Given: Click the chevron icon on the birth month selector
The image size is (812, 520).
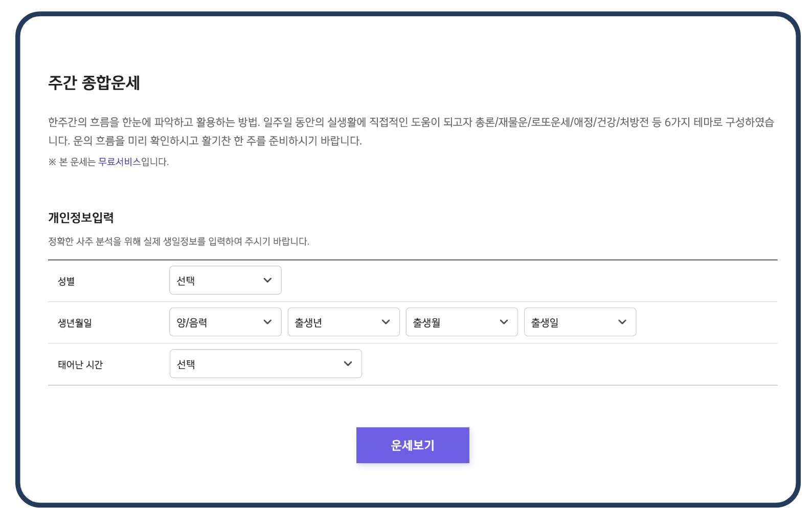Looking at the screenshot, I should click(504, 322).
